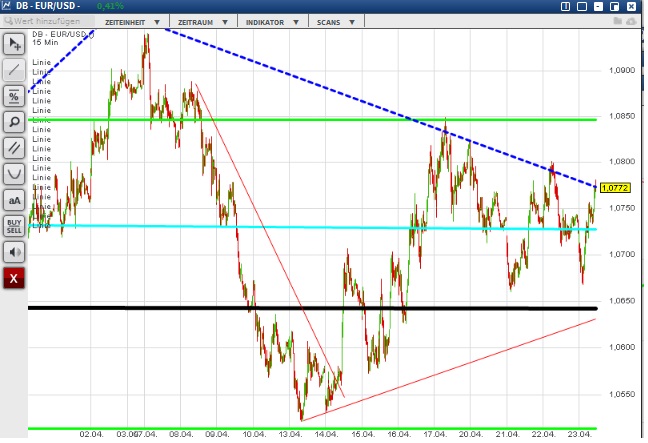Screen dimensions: 648x443
Task: Click the 1,0900 price axis label
Action: 622,70
